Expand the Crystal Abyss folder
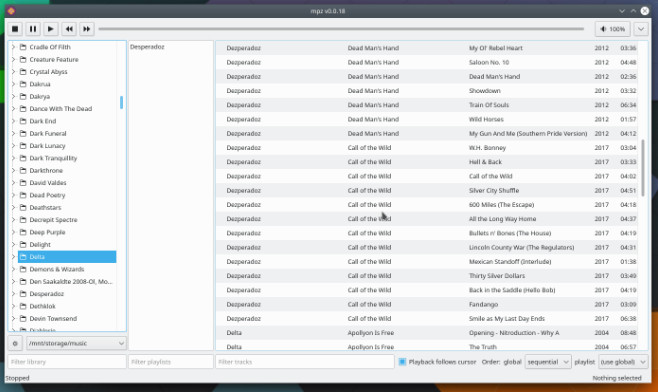This screenshot has width=658, height=392. [x=13, y=72]
